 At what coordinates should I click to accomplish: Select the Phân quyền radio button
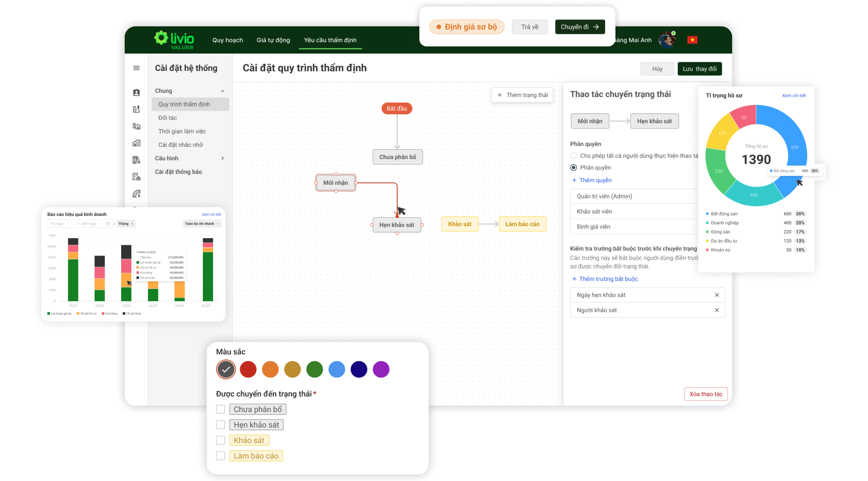point(574,167)
